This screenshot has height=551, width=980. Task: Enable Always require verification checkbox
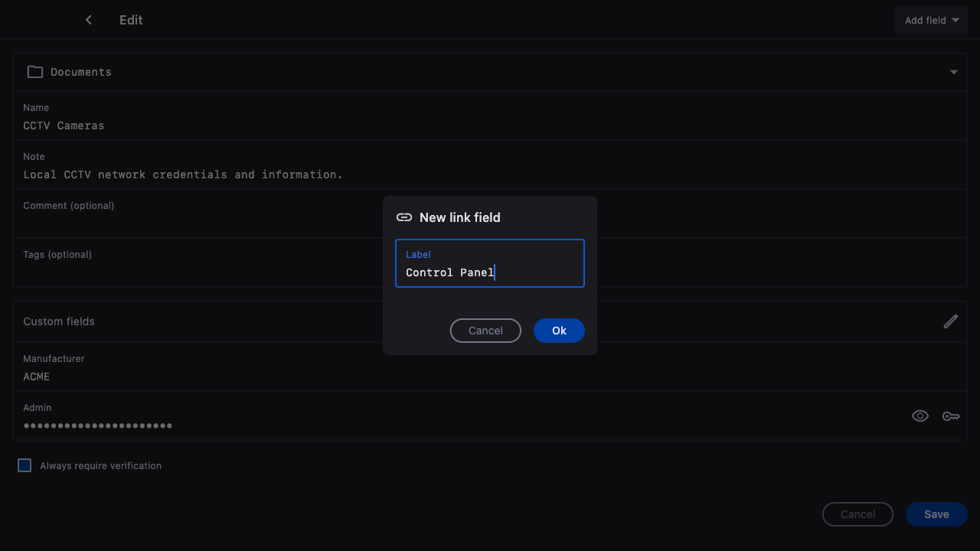[x=24, y=465]
